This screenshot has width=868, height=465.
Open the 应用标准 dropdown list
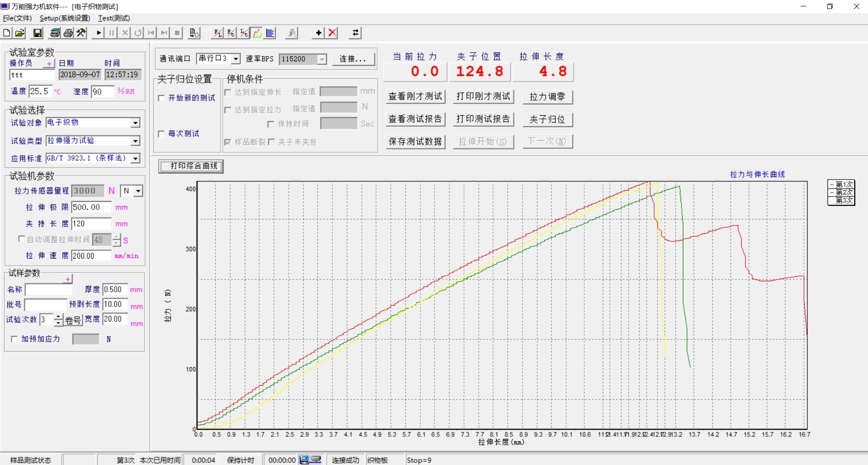point(135,158)
